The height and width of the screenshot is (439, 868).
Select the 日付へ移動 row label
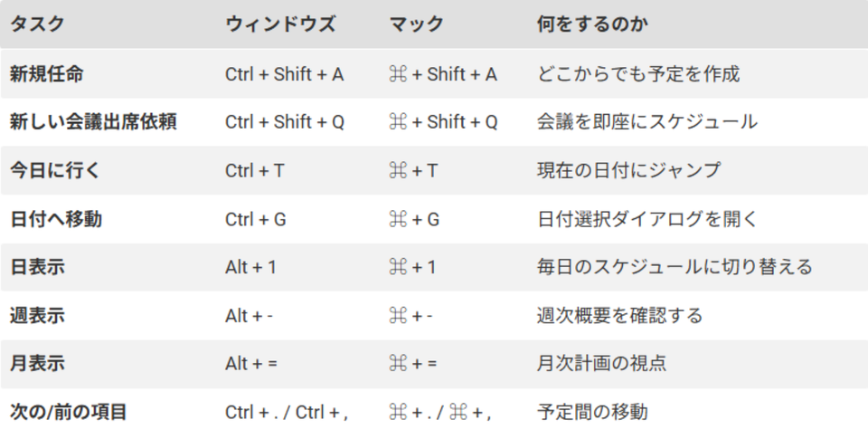click(56, 219)
